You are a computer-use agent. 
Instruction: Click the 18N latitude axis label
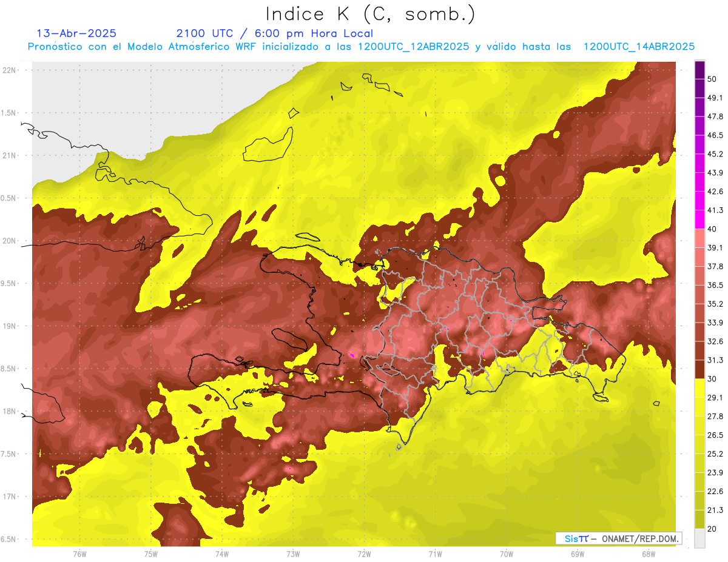point(10,411)
